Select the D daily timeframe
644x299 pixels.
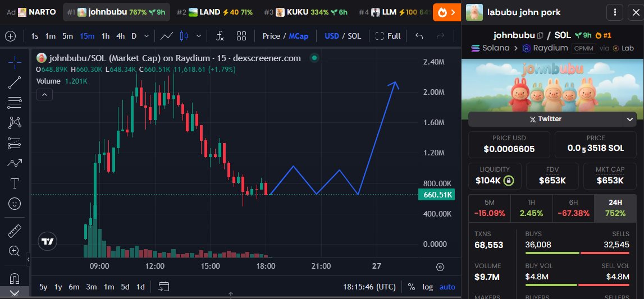tap(134, 36)
